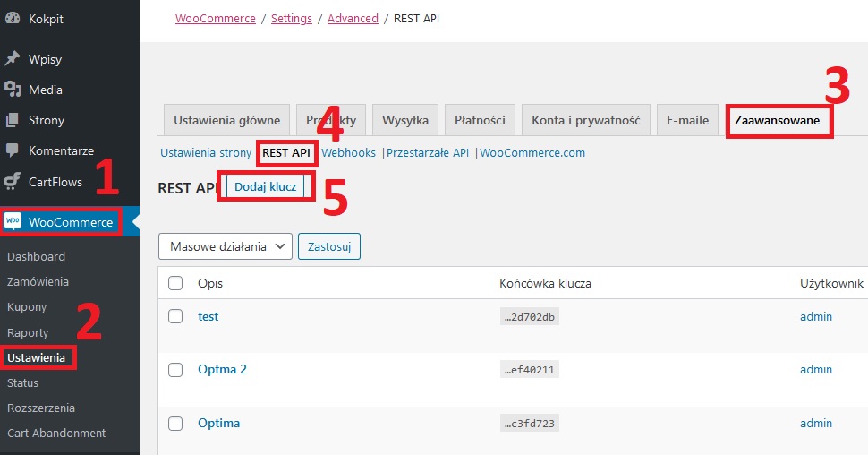The width and height of the screenshot is (868, 455).
Task: Open Wpisy menu item
Action: (x=45, y=59)
